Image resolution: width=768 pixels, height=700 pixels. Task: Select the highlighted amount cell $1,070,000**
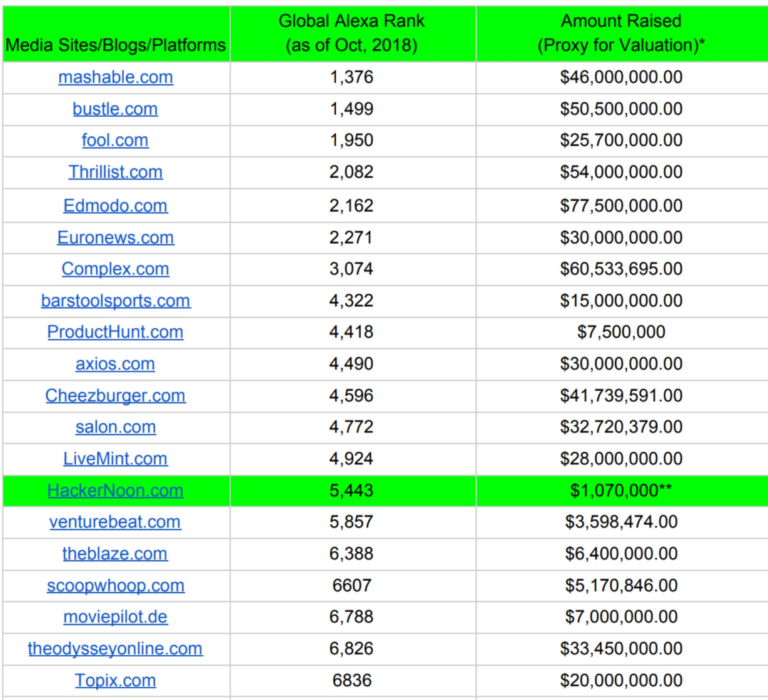click(622, 491)
